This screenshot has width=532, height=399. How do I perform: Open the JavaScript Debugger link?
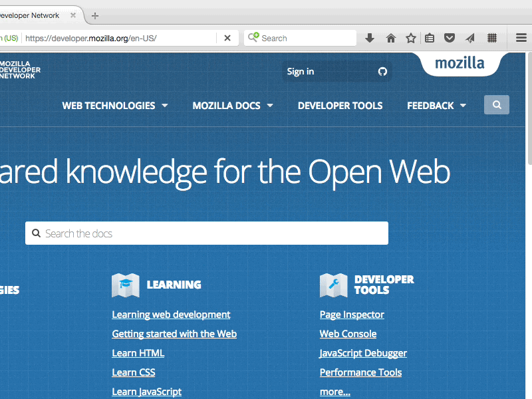[363, 353]
